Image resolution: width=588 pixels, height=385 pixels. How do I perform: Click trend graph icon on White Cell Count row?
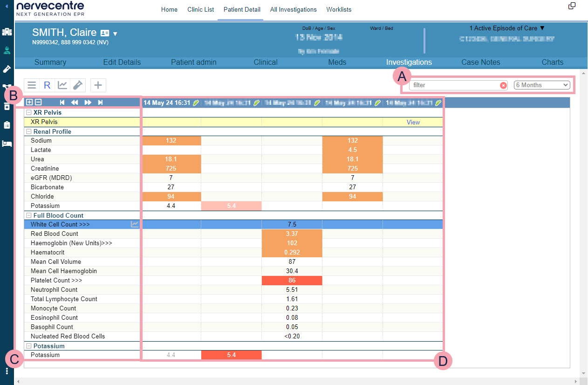pos(135,224)
